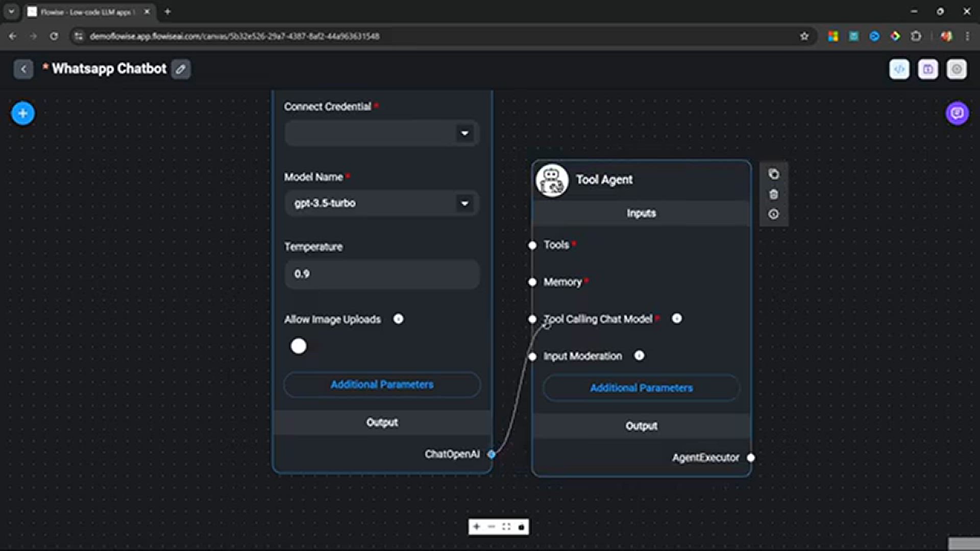Open the API code embed icon
This screenshot has width=980, height=551.
[x=899, y=69]
